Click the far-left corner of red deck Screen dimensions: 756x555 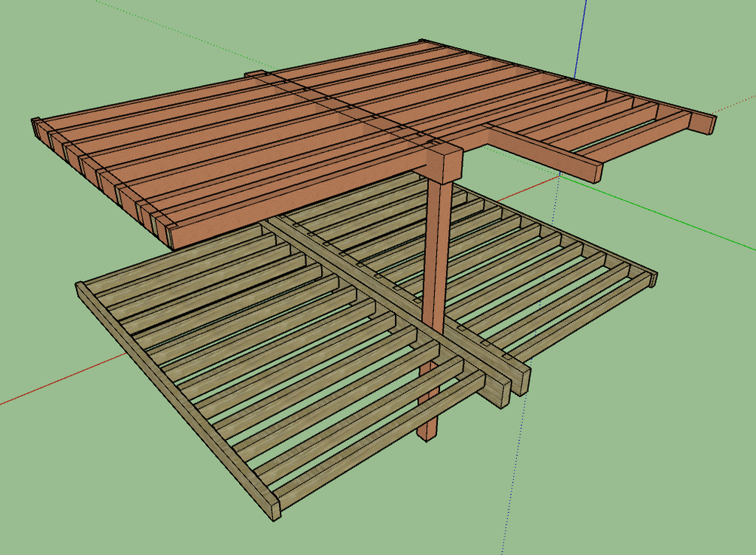[x=35, y=125]
